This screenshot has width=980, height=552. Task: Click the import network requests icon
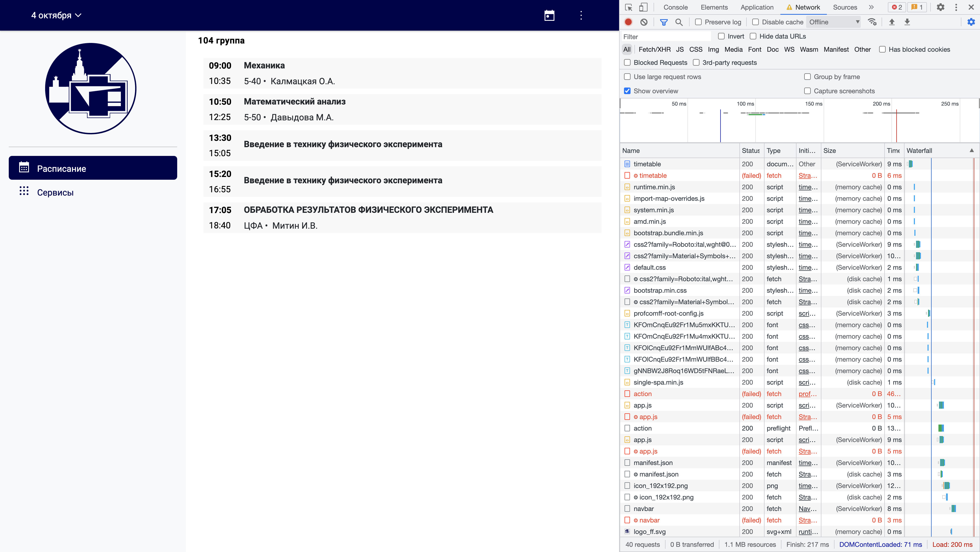(x=892, y=22)
